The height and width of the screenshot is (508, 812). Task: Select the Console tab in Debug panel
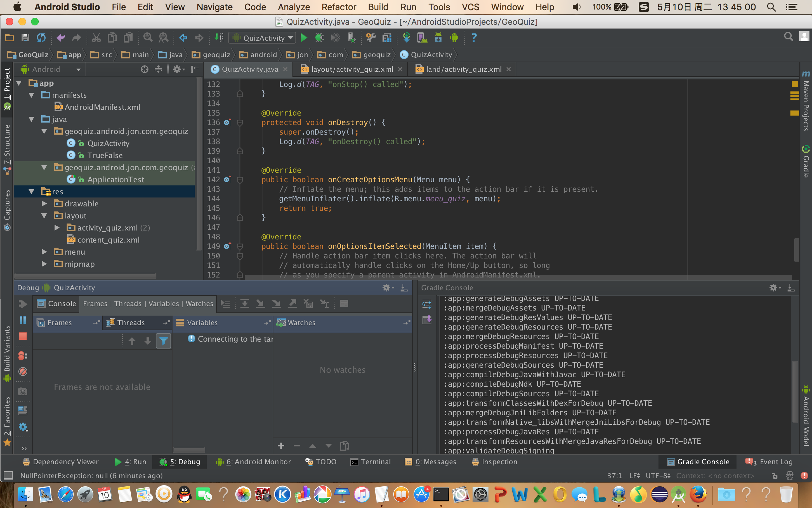tap(57, 304)
